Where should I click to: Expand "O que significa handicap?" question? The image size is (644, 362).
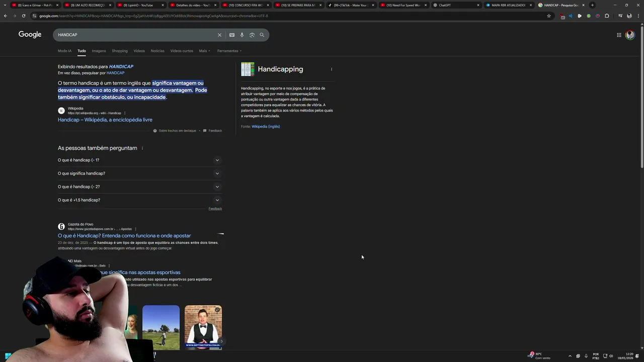click(140, 173)
